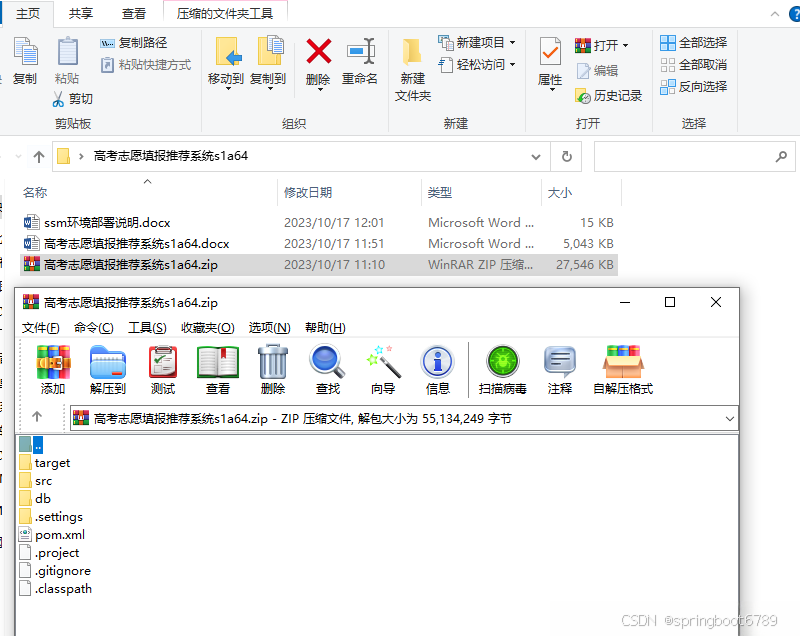Sort by Name (名称) column header
This screenshot has width=800, height=636.
click(x=148, y=192)
